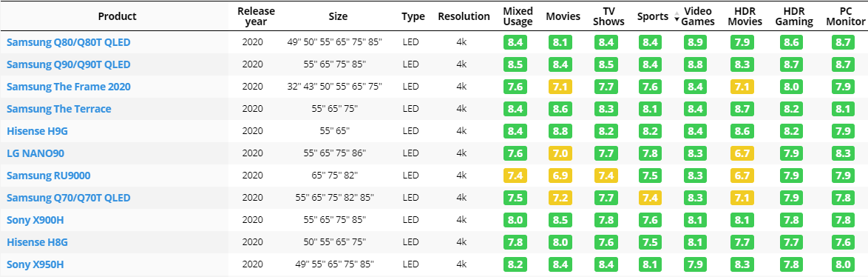Click Samsung RU9000 yellow 6.9 Movies score
Image resolution: width=868 pixels, height=277 pixels.
(560, 176)
